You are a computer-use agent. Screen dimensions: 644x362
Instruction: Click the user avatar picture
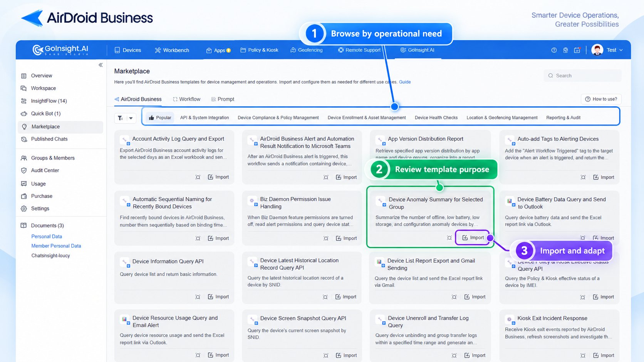[597, 50]
